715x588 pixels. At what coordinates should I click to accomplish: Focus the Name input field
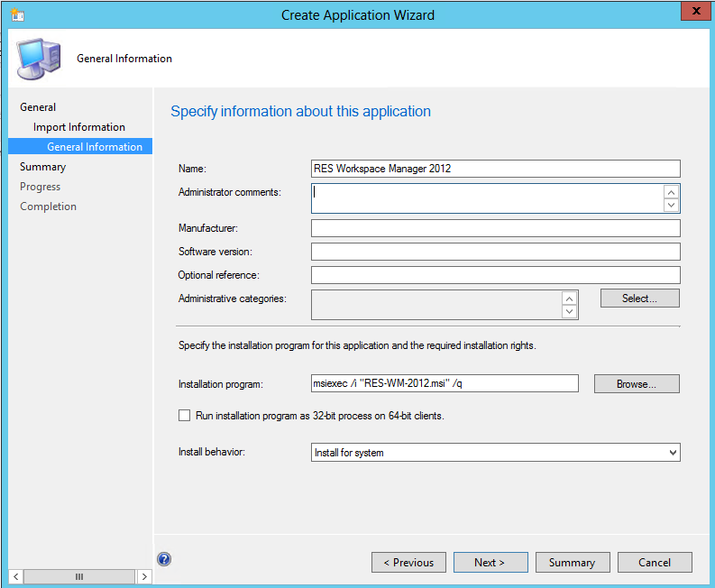(496, 169)
